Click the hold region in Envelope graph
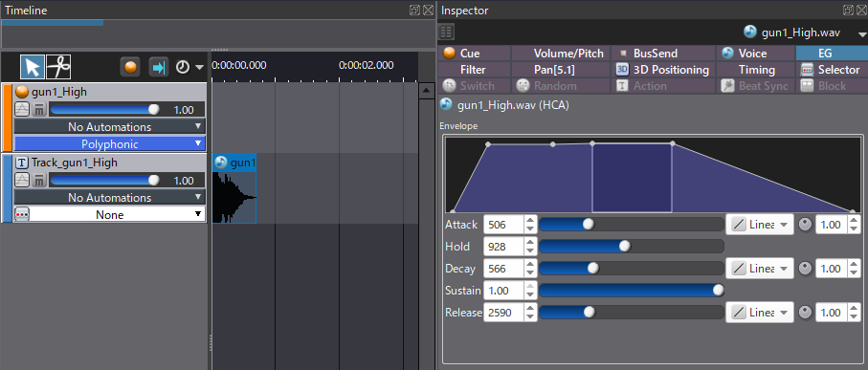 (x=632, y=177)
